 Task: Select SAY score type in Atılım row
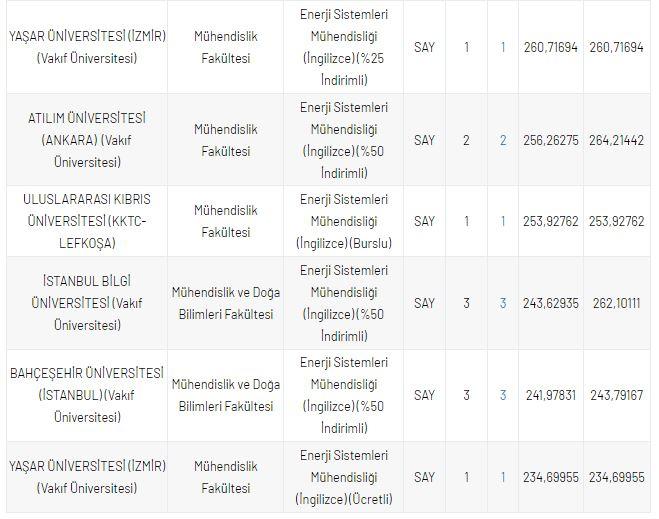(x=425, y=140)
